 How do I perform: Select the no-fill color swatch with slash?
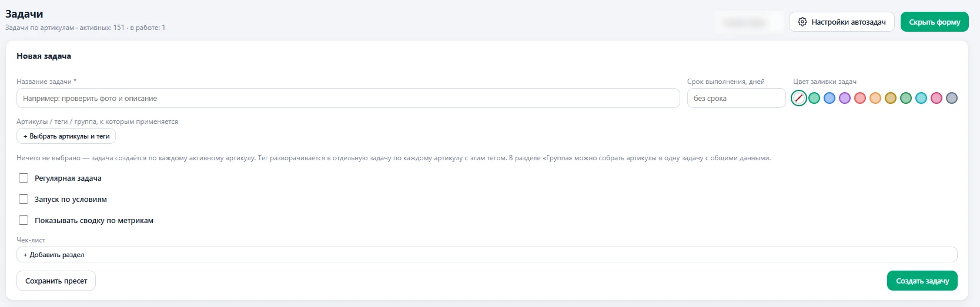(x=799, y=98)
